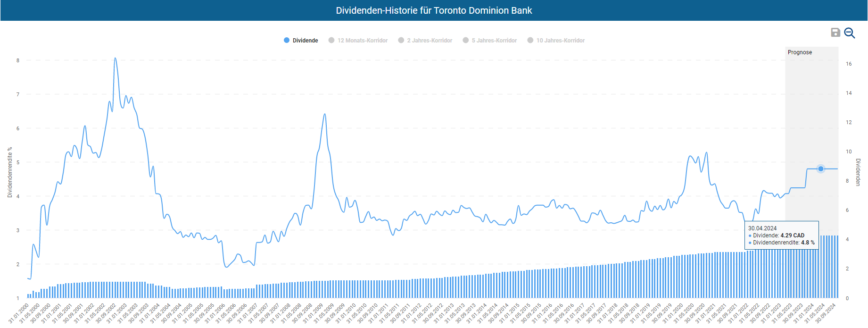Click the gray dot beside 10 Jahres-Korridor
The image size is (868, 328).
tap(530, 41)
